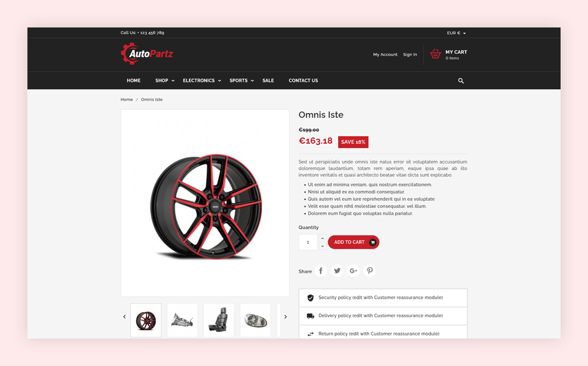
Task: Show next thumbnails with the right arrow
Action: pyautogui.click(x=285, y=317)
